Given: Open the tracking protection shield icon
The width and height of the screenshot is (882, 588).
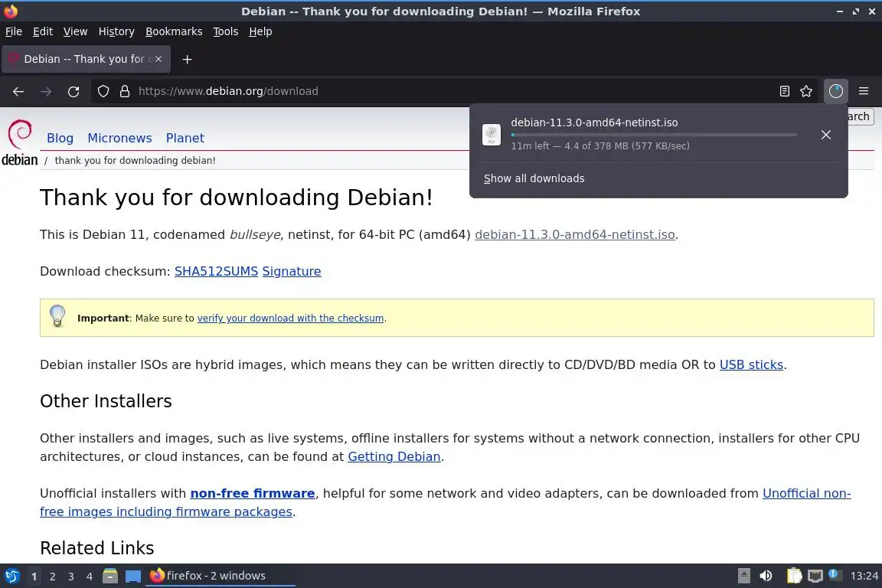Looking at the screenshot, I should [x=103, y=91].
